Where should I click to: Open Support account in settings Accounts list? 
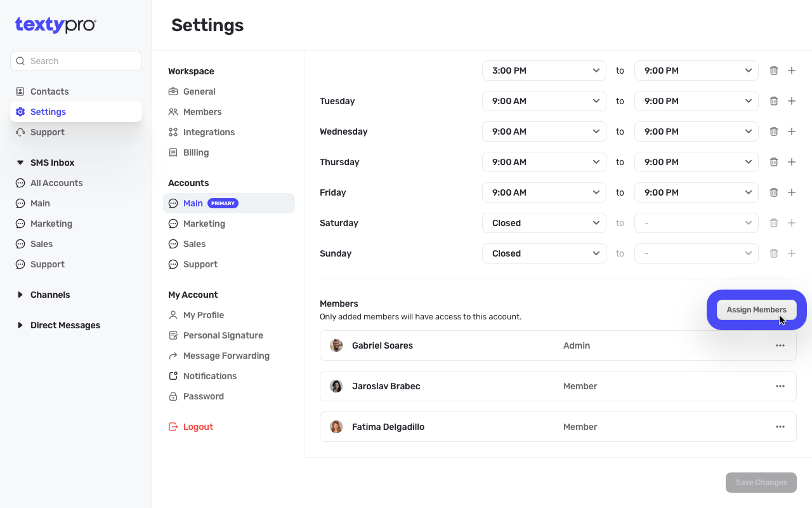click(x=200, y=264)
